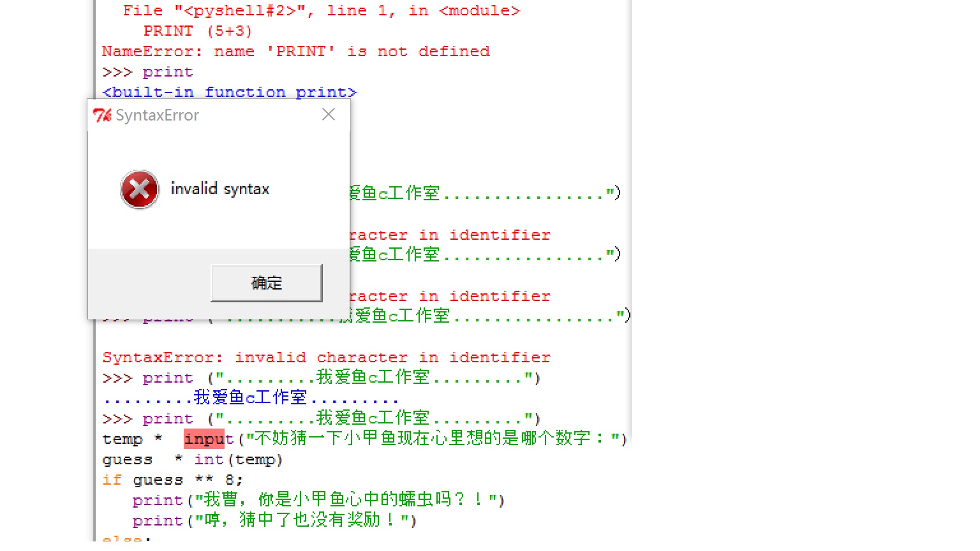Image resolution: width=980 pixels, height=551 pixels.
Task: Click the 'invalid syntax' message text
Action: point(220,189)
